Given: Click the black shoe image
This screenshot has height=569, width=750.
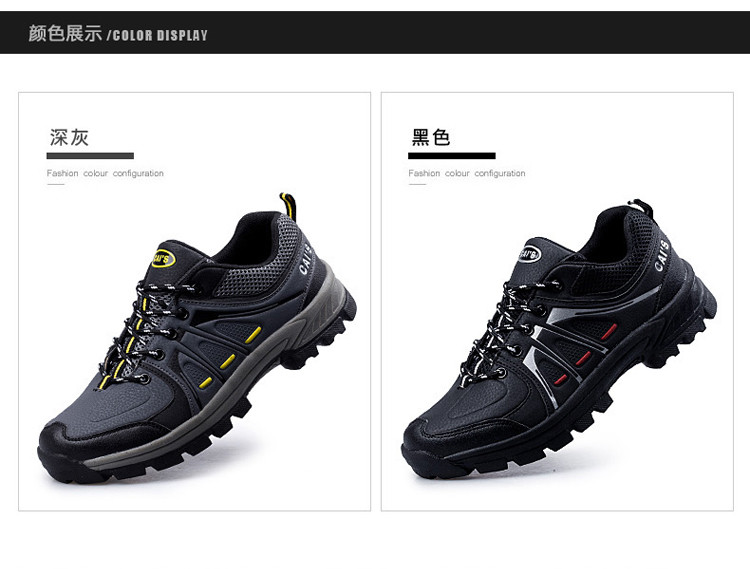Looking at the screenshot, I should (559, 339).
